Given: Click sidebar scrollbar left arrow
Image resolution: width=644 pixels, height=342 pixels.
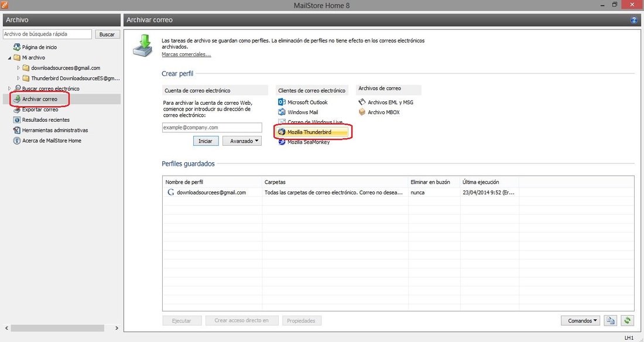Looking at the screenshot, I should pos(6,328).
